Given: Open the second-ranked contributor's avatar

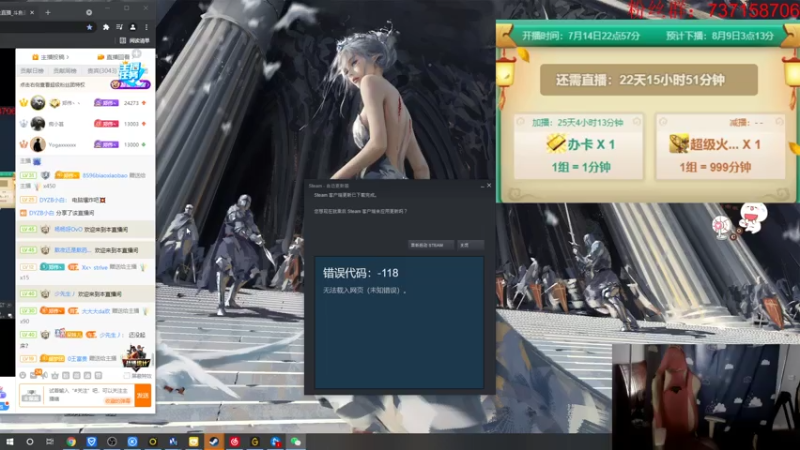Looking at the screenshot, I should (x=38, y=123).
